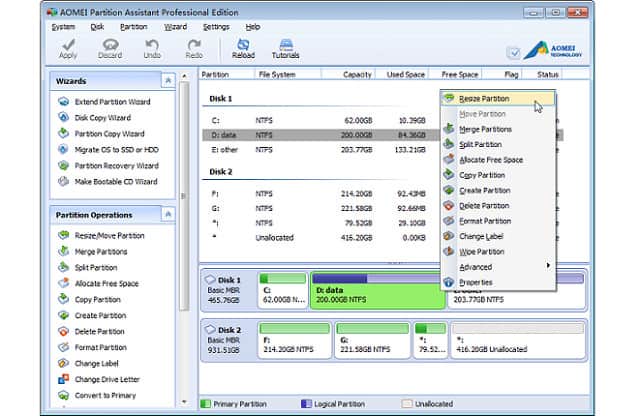Sort by Capacity column header
Image resolution: width=640 pixels, height=416 pixels.
[x=348, y=74]
